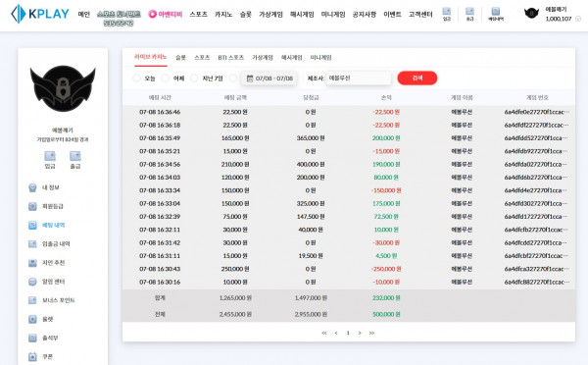The width and height of the screenshot is (588, 365).
Task: Open 메인 in the top navigation
Action: tap(83, 15)
